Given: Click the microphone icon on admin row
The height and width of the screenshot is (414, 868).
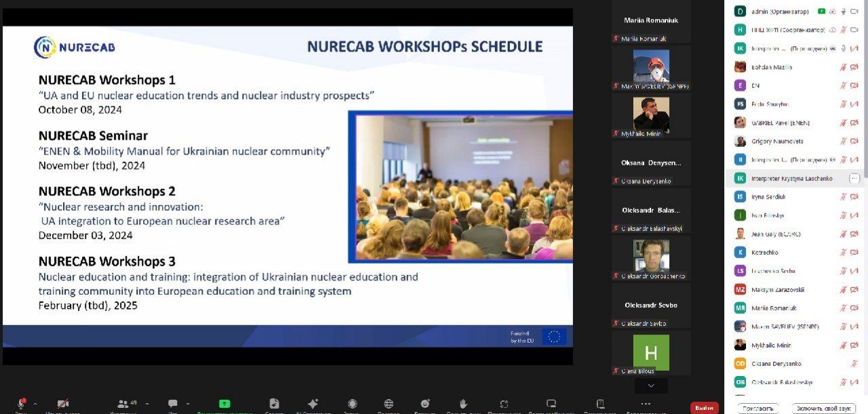Looking at the screenshot, I should [844, 11].
